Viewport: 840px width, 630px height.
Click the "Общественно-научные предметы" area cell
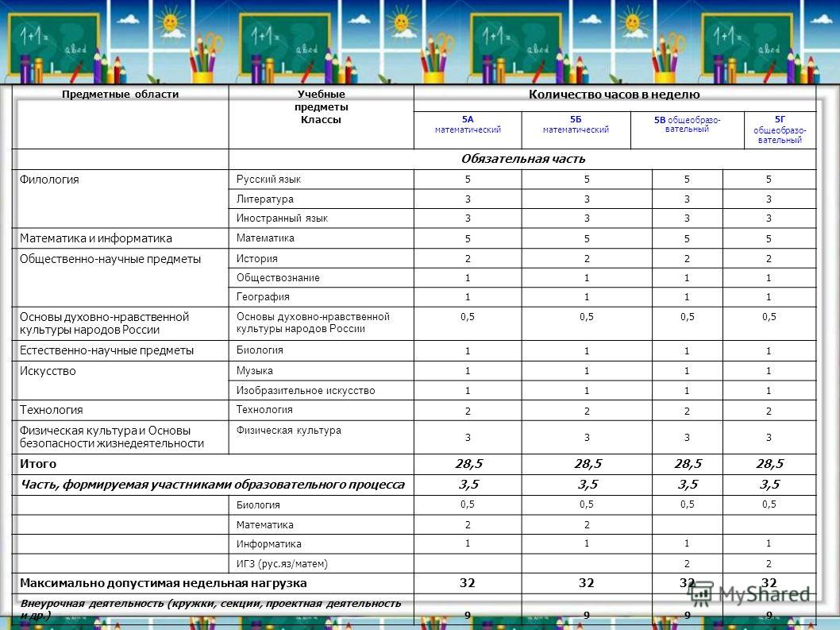coord(110,259)
